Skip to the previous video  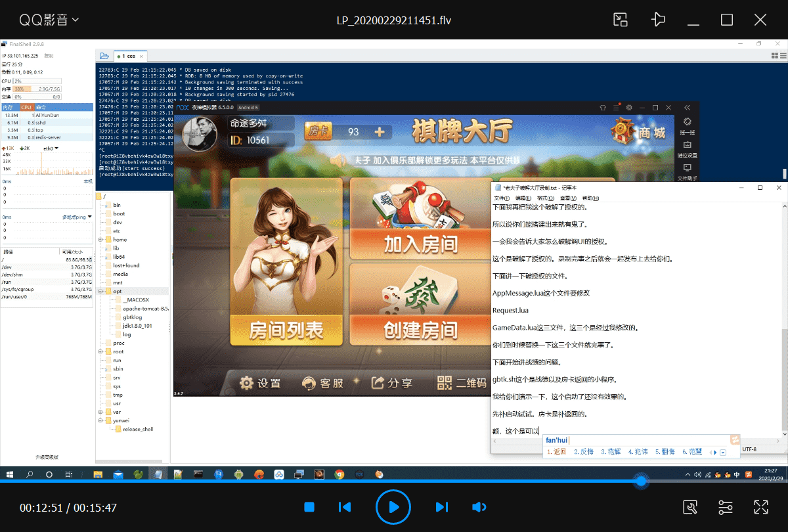point(344,507)
